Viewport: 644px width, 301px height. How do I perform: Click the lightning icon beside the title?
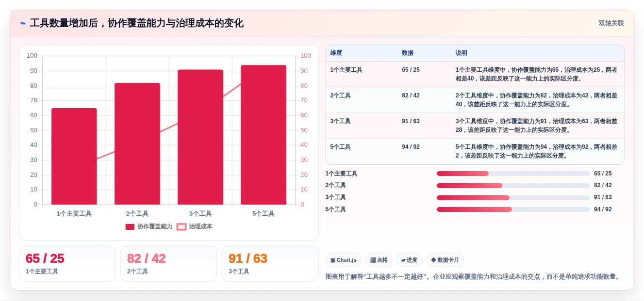pyautogui.click(x=22, y=23)
